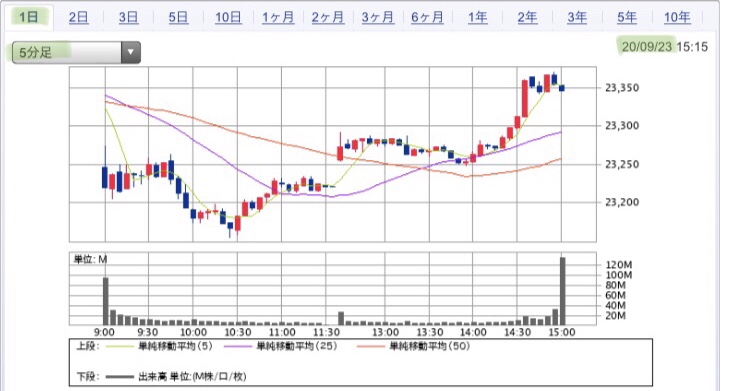Click the purple line swatch for 単純移動平均(25)
The height and width of the screenshot is (391, 731).
[238, 347]
